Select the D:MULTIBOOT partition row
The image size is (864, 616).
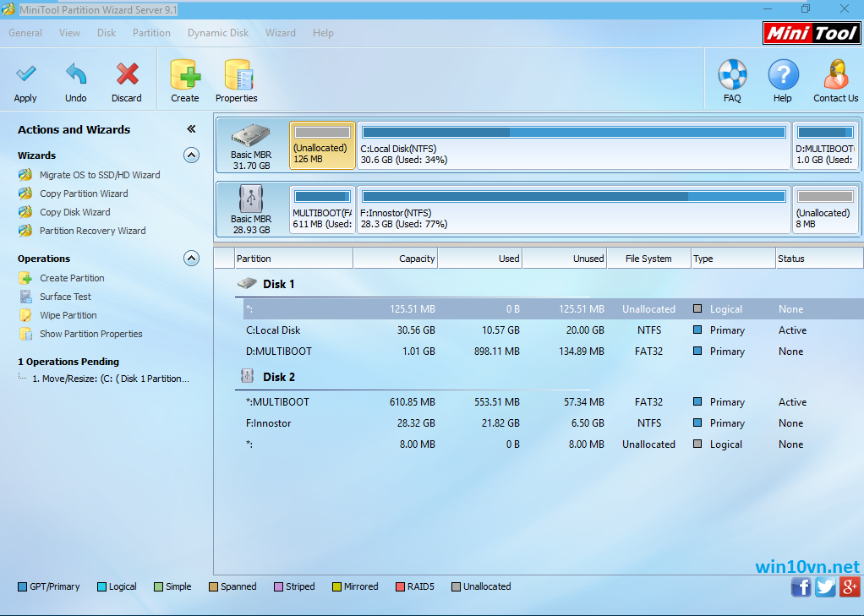coord(553,351)
